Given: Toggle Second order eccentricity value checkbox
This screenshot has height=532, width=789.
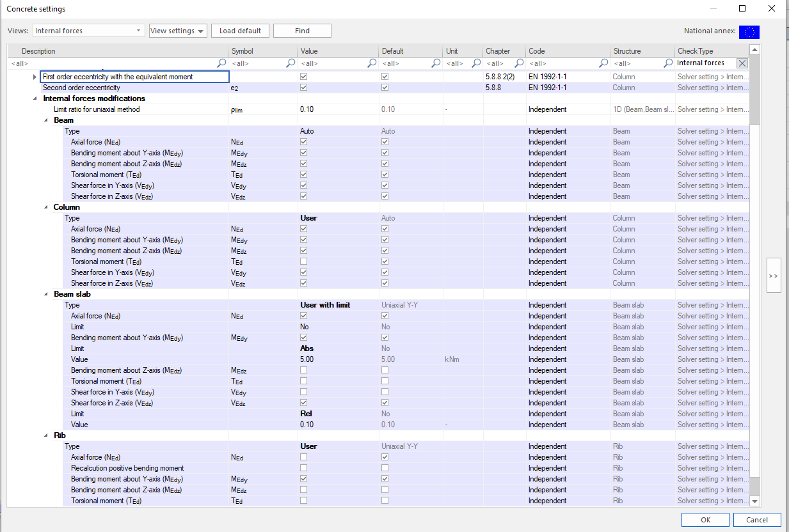Looking at the screenshot, I should click(303, 88).
